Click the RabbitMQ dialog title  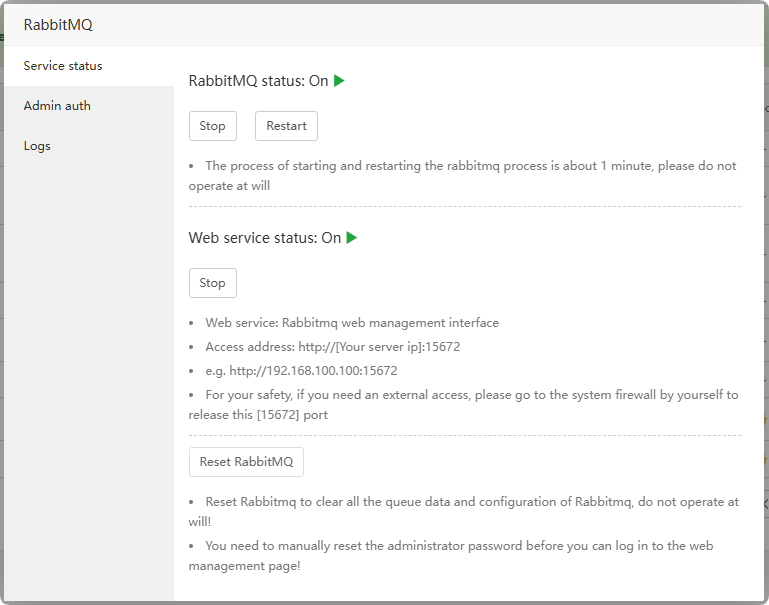tap(58, 24)
